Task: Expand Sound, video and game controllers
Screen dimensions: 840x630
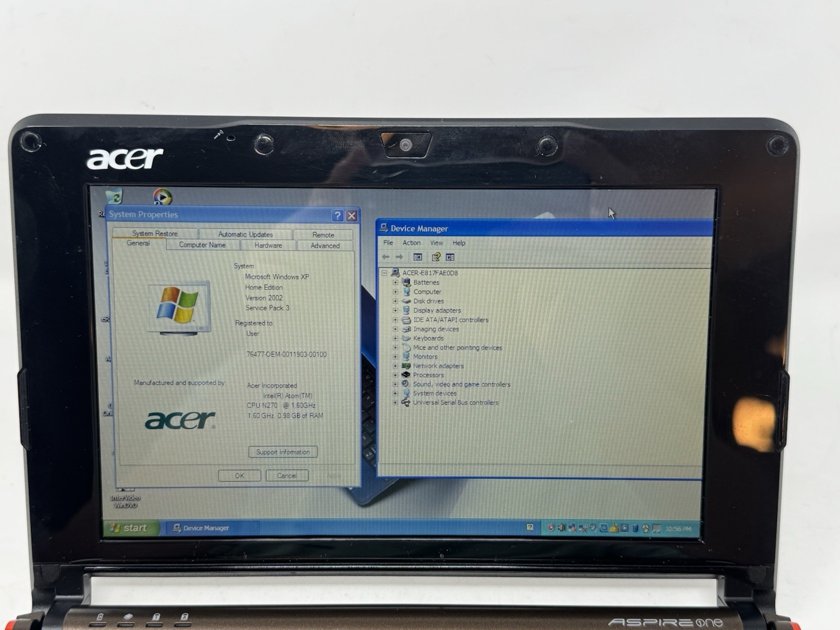Action: pos(395,384)
